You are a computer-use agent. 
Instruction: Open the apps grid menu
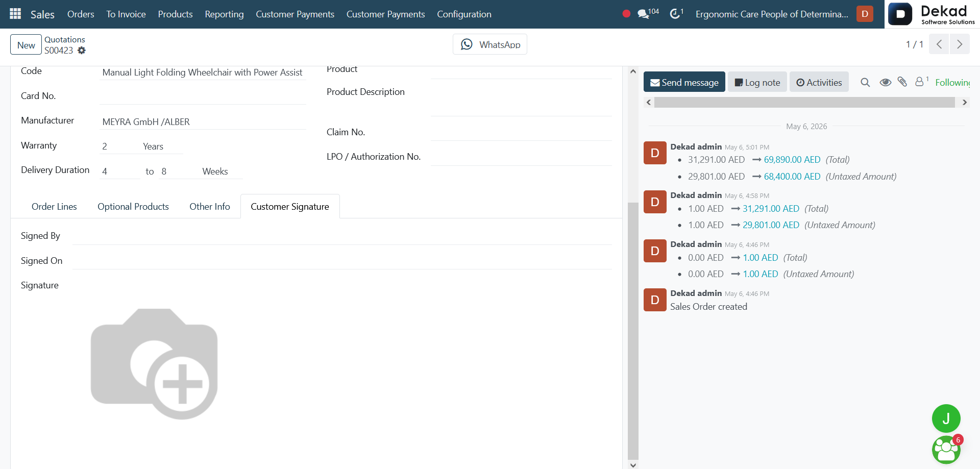point(15,14)
